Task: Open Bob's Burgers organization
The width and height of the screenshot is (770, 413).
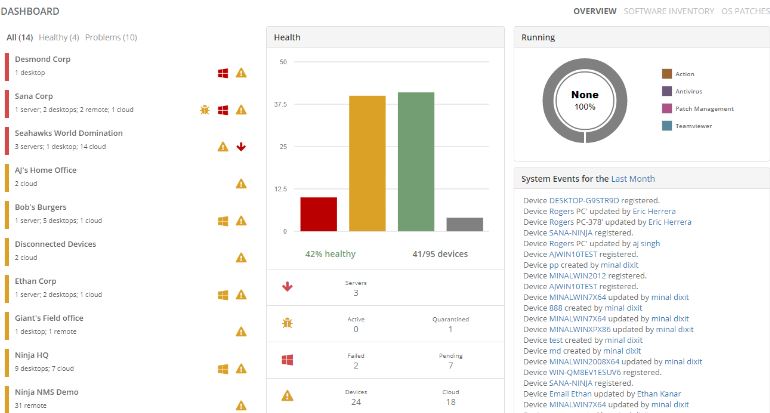Action: pyautogui.click(x=40, y=207)
